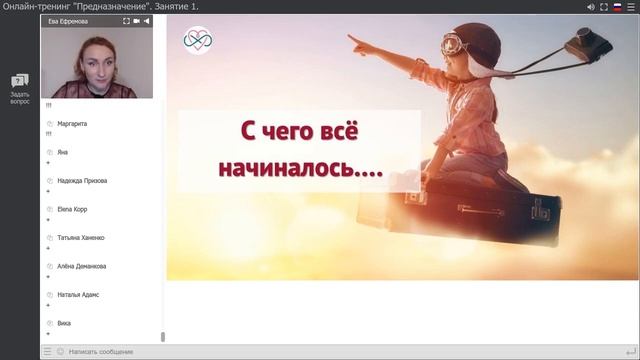Click avatar icon next to Вика

50,323
